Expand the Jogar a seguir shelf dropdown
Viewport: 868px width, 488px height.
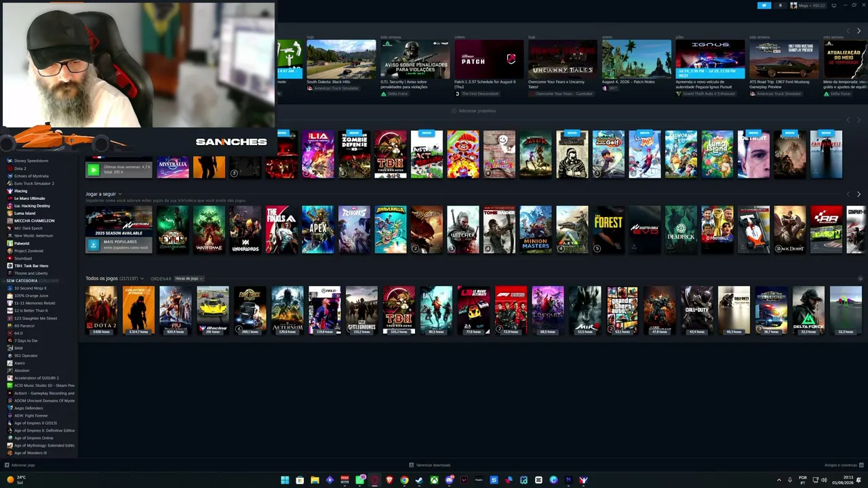pos(120,195)
